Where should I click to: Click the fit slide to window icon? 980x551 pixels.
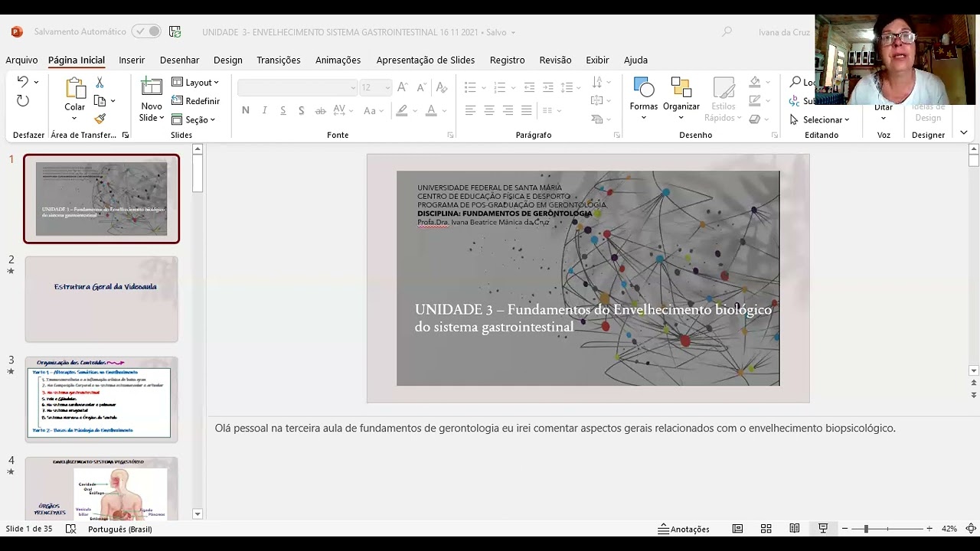click(971, 529)
